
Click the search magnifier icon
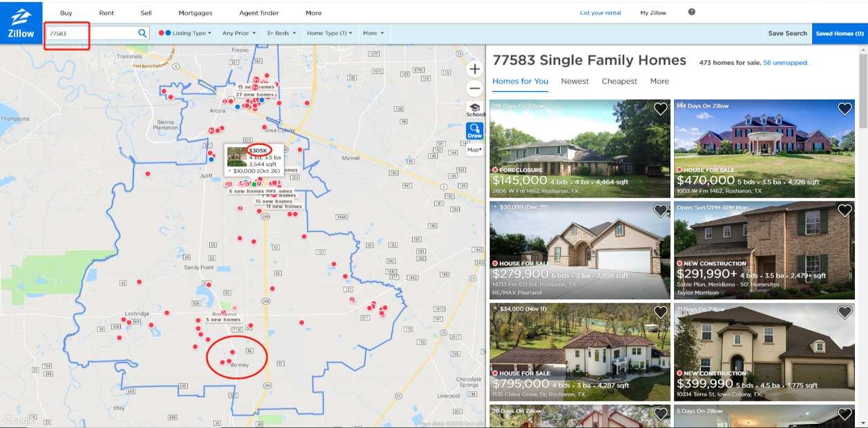pyautogui.click(x=142, y=33)
